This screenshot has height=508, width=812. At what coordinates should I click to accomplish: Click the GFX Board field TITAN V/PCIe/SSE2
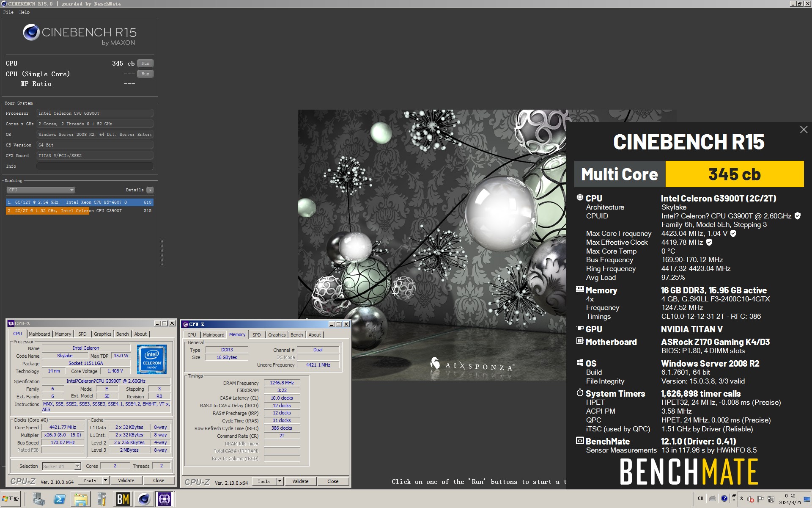[x=95, y=156]
